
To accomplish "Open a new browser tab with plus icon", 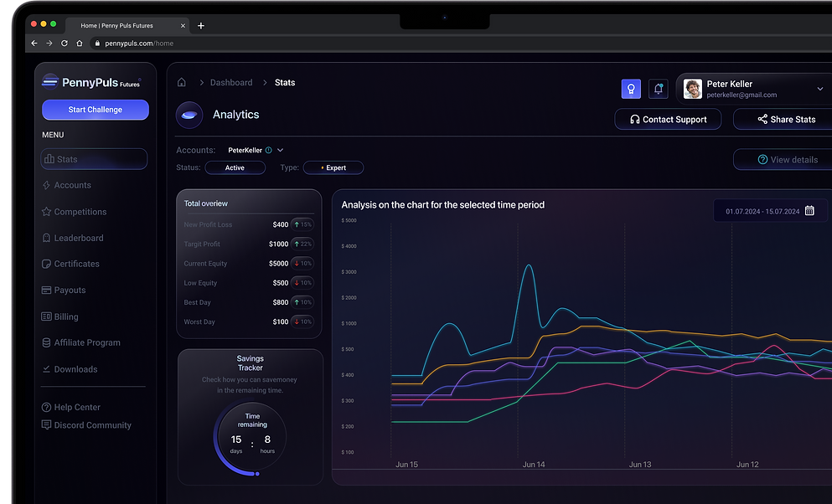I will [x=201, y=25].
